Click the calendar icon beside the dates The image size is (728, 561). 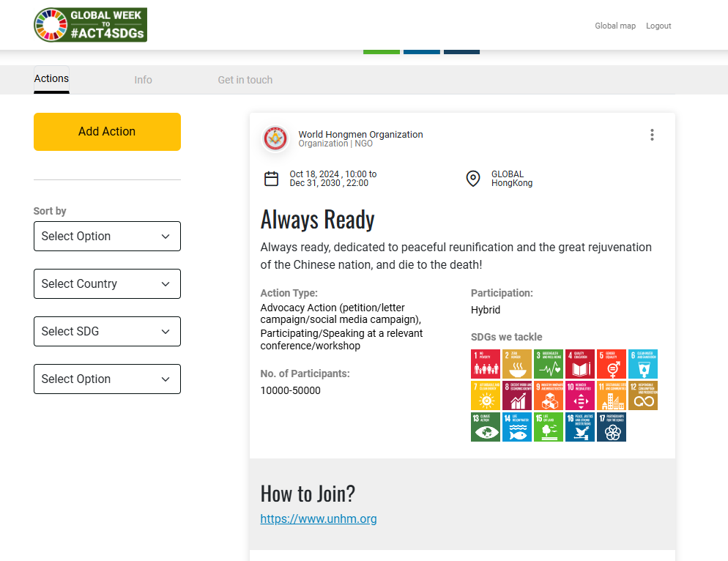pyautogui.click(x=271, y=178)
